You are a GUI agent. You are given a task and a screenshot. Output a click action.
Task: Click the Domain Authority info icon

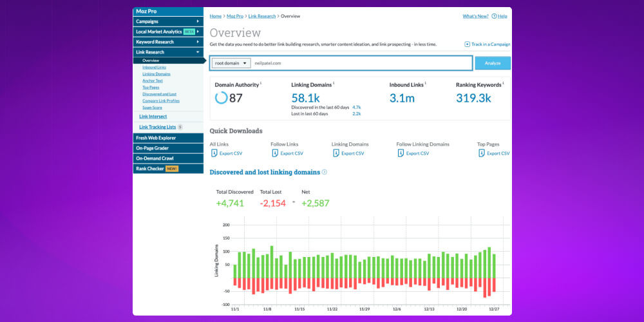tap(261, 83)
